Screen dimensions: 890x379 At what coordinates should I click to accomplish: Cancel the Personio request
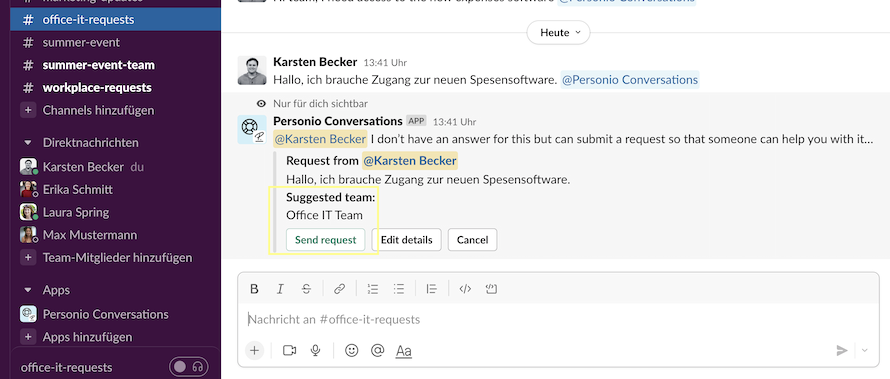pyautogui.click(x=472, y=240)
